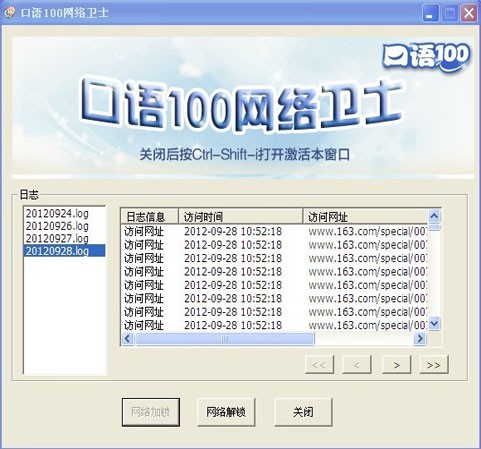Click the 口语100 logo in banner
The image size is (481, 449).
[x=426, y=56]
